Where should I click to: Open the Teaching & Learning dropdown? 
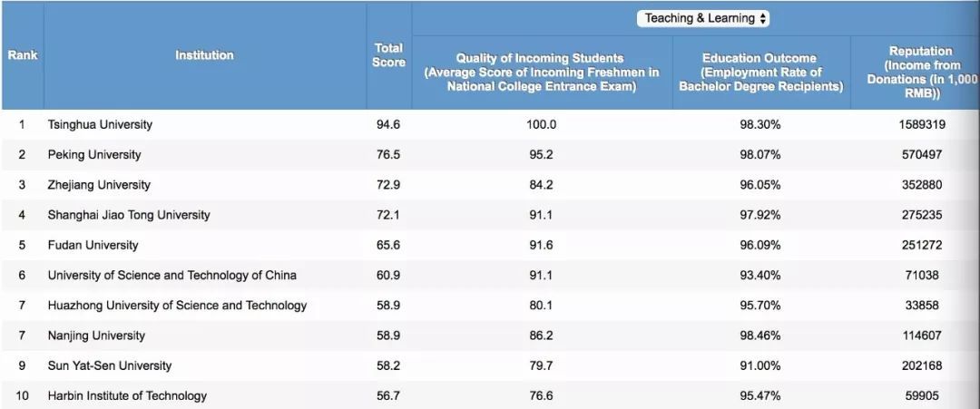704,18
